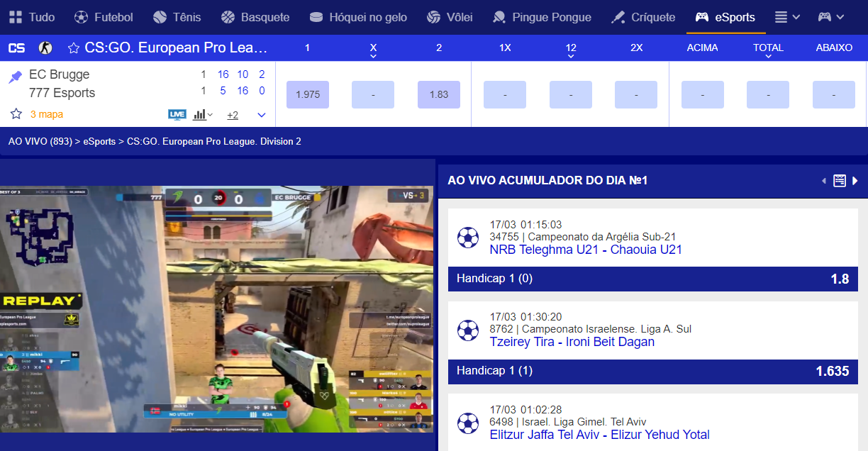The height and width of the screenshot is (451, 868).
Task: Show the +2 extra markets
Action: pos(233,114)
